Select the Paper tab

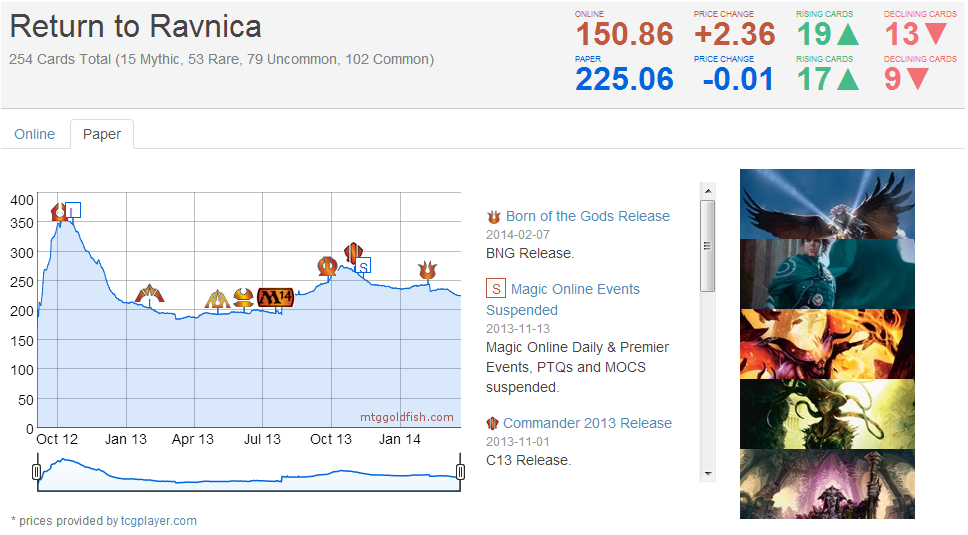point(102,134)
